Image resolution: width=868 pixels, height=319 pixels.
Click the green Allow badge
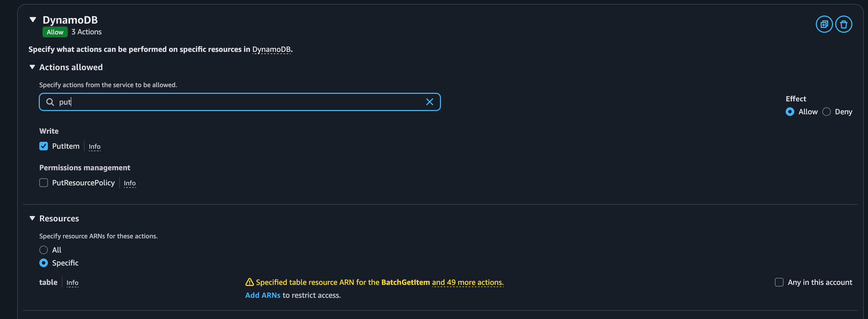pos(55,32)
